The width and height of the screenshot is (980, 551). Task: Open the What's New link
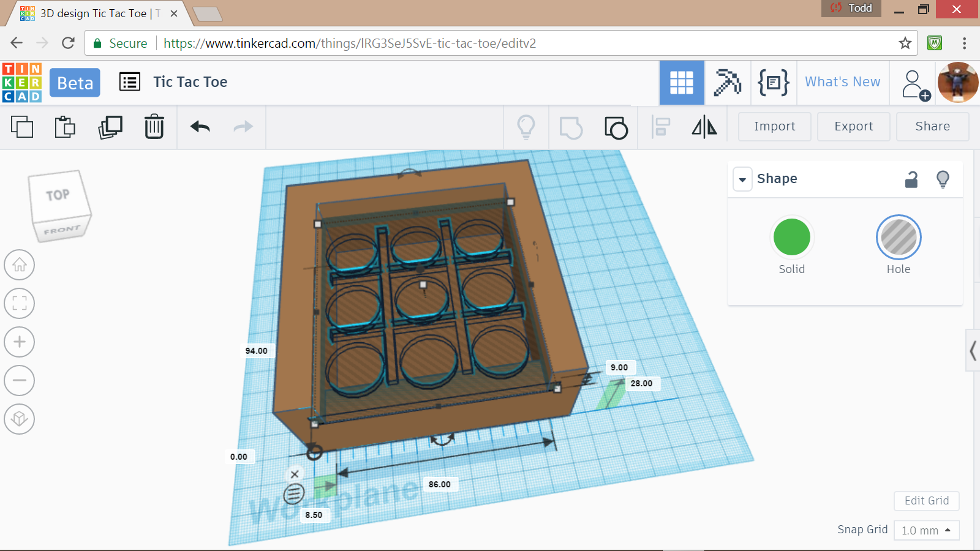(x=842, y=82)
